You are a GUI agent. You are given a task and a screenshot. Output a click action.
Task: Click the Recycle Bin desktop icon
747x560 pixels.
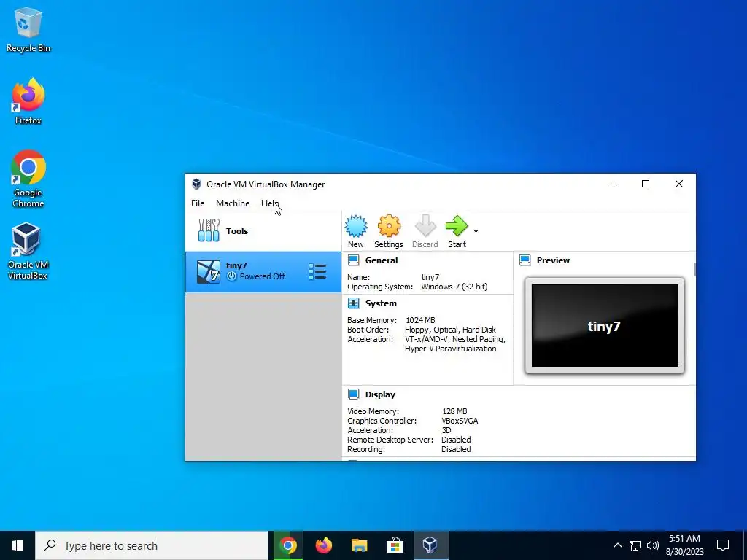coord(28,30)
